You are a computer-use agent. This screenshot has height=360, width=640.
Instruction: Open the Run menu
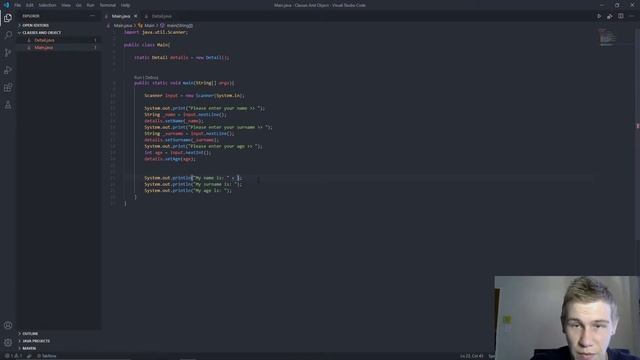pos(91,5)
